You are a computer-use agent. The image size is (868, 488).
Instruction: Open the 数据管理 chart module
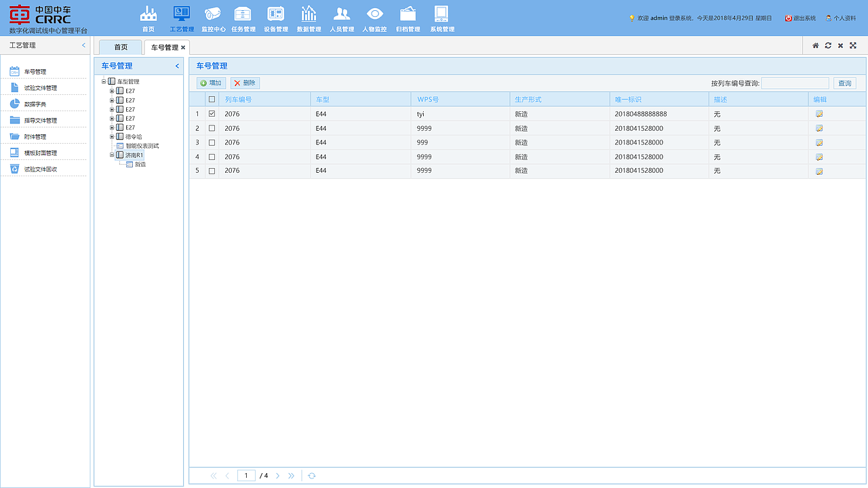[309, 19]
